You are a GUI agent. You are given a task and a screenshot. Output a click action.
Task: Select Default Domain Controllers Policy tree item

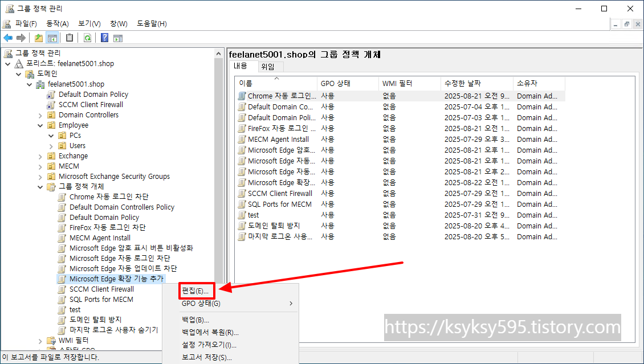pyautogui.click(x=122, y=207)
